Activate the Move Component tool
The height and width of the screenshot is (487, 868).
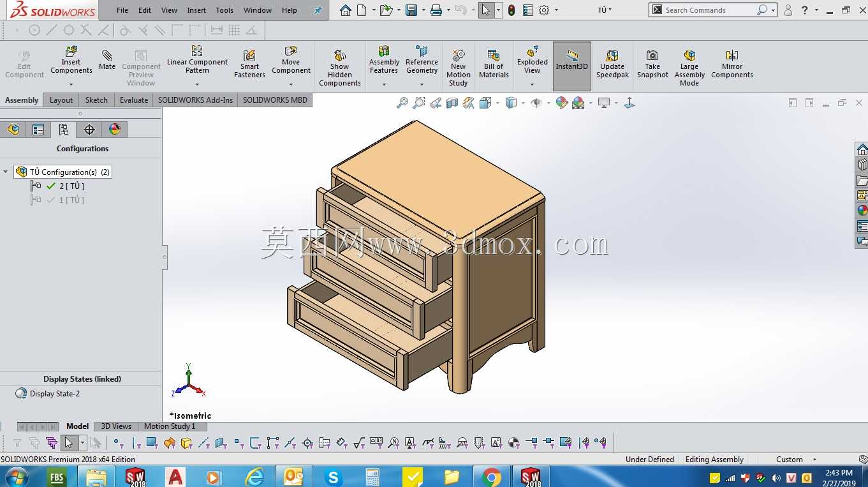tap(291, 59)
